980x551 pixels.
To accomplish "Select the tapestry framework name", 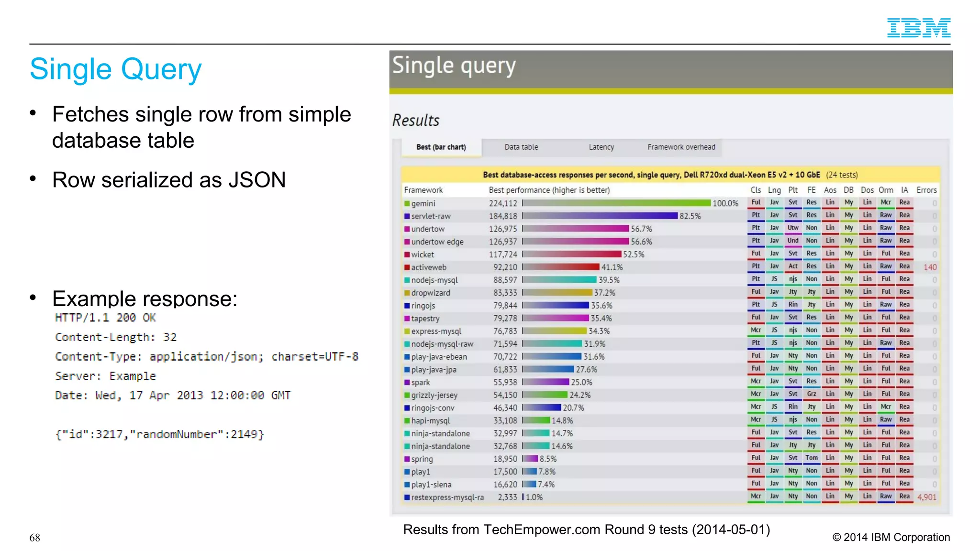I will point(425,319).
